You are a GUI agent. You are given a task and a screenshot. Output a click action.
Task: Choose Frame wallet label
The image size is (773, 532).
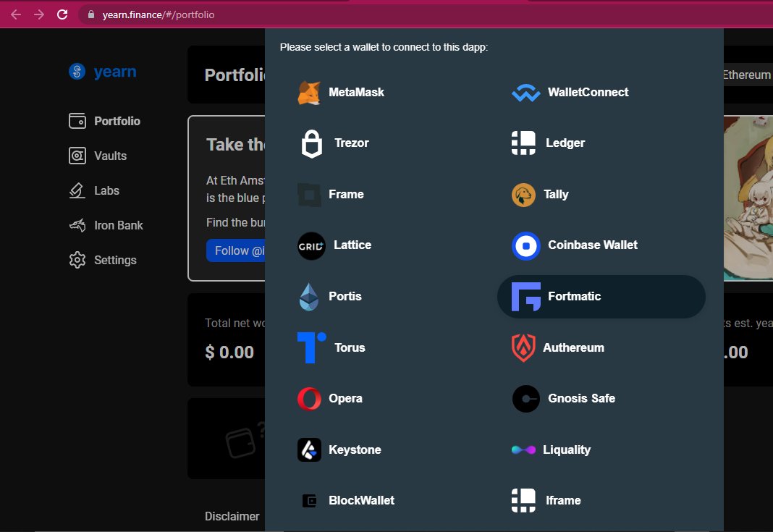click(346, 195)
